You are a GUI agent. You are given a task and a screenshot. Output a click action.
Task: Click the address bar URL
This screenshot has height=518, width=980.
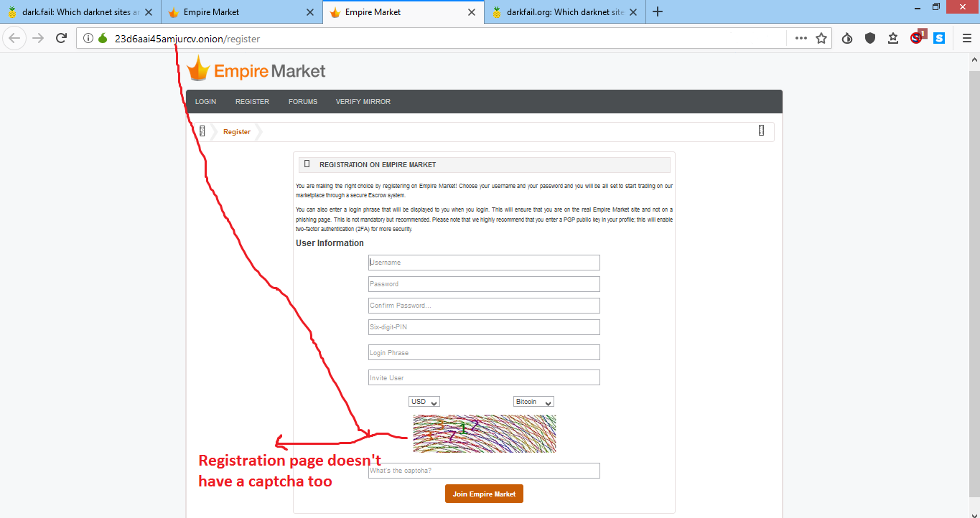187,39
